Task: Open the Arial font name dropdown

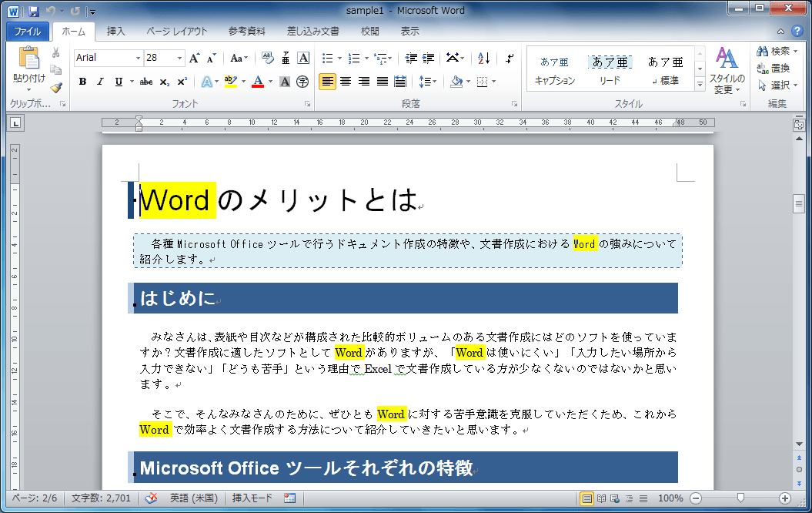Action: (138, 58)
